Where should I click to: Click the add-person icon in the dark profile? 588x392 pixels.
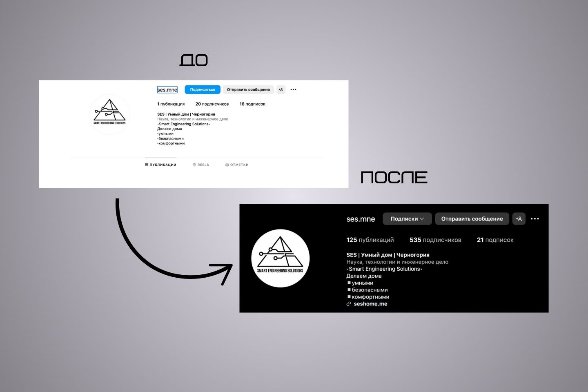pyautogui.click(x=519, y=218)
